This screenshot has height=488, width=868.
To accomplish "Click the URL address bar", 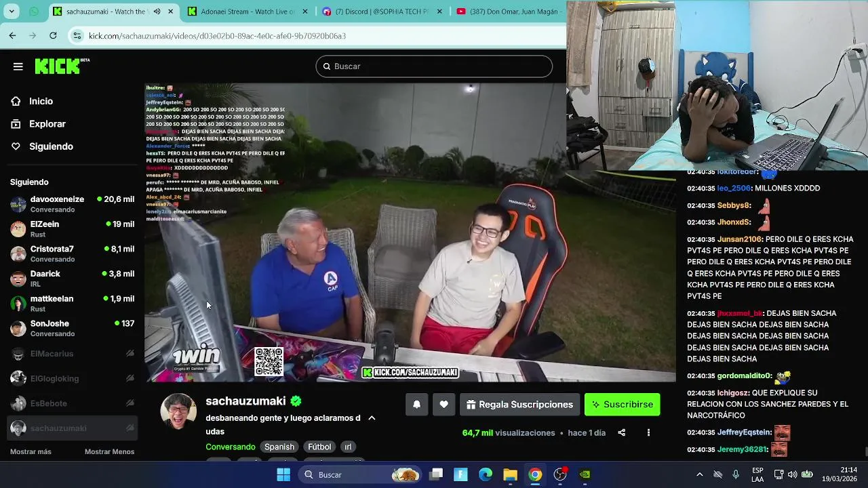I will point(319,35).
